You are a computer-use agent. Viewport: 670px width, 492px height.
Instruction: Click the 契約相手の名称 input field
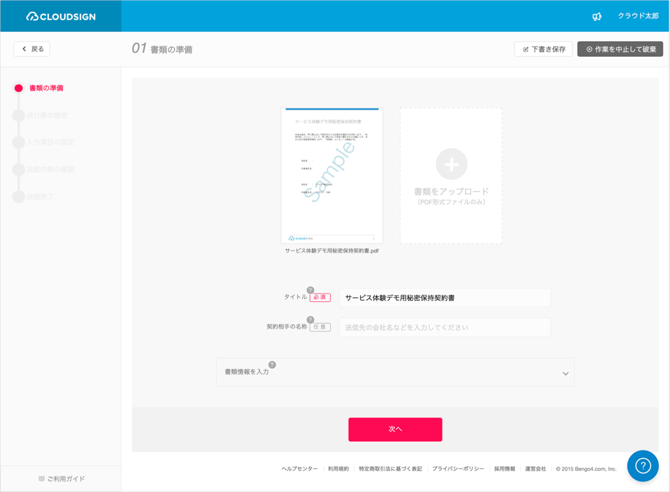click(444, 327)
